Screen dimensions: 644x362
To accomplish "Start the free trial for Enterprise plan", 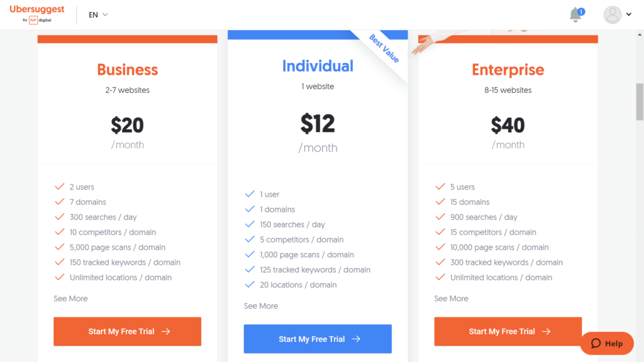I will pos(508,331).
